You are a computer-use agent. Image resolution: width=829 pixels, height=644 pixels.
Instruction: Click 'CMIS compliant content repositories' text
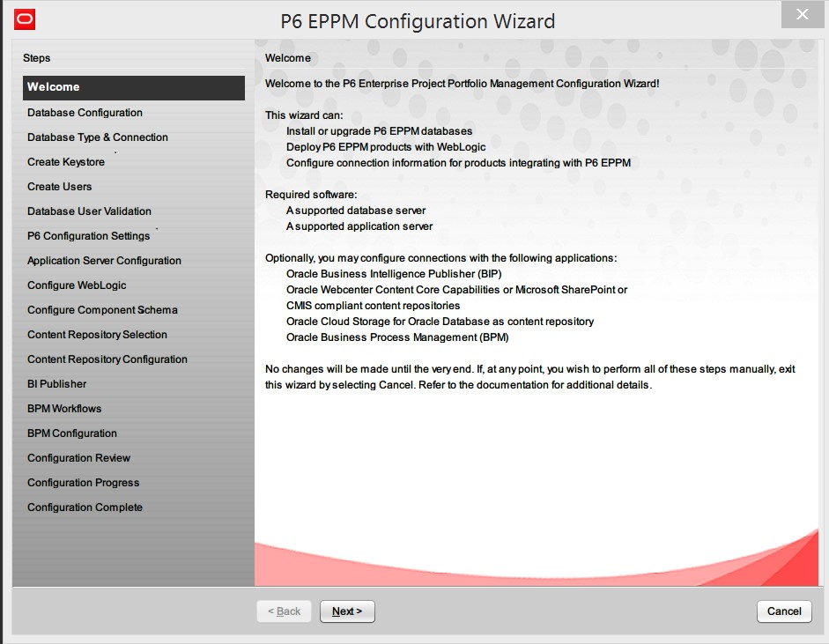point(373,306)
